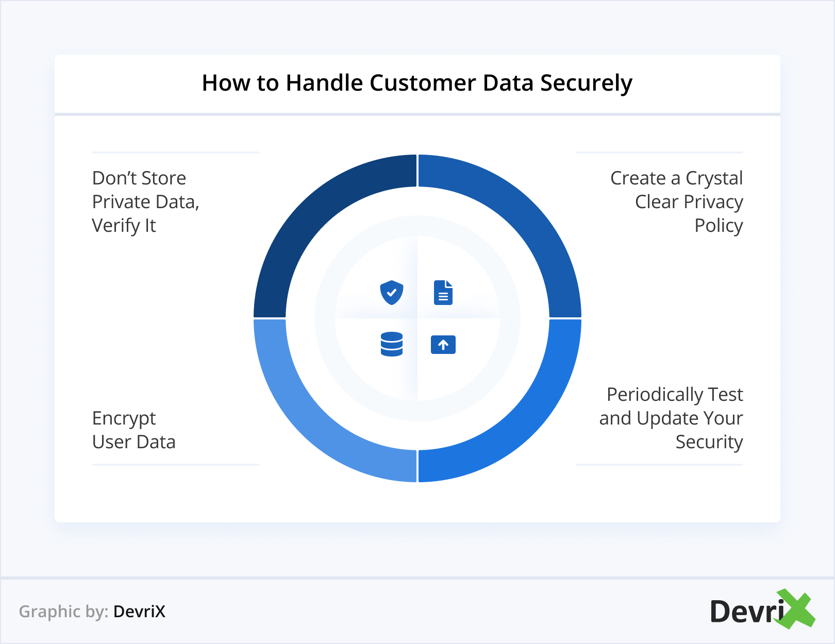Click the divider line above 'Don't Store' label
Viewport: 835px width, 644px height.
pyautogui.click(x=176, y=152)
